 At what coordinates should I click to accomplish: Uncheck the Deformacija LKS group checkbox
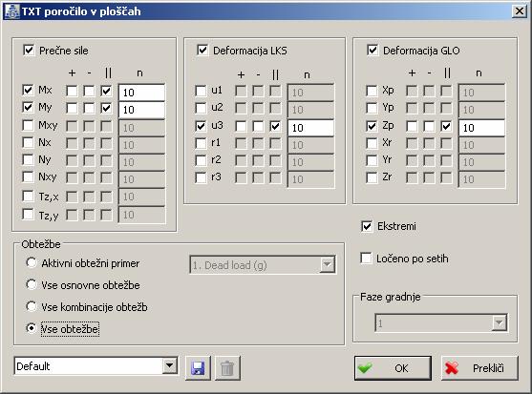pyautogui.click(x=202, y=51)
